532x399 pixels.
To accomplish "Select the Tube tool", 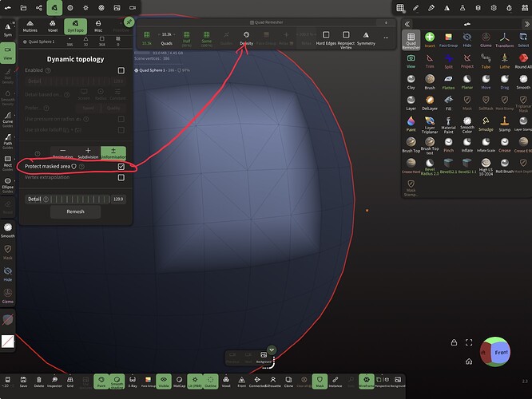I will click(486, 61).
